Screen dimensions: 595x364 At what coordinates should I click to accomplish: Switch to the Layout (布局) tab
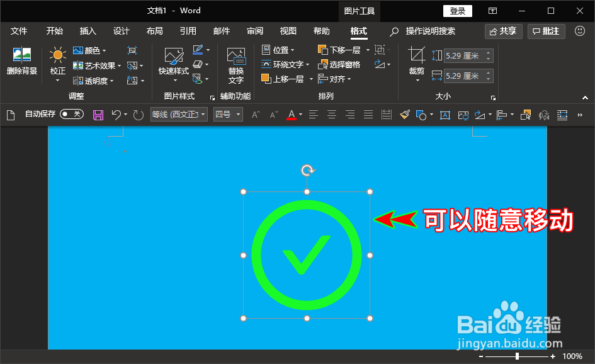155,31
